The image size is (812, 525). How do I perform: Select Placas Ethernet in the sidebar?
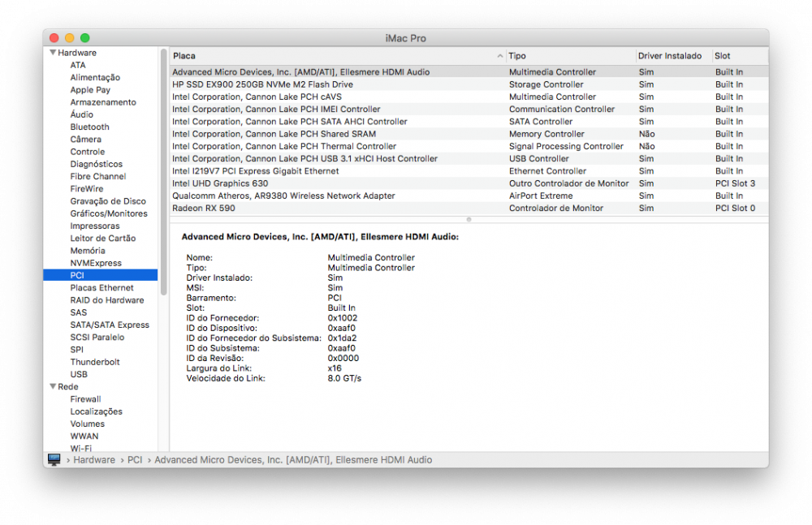101,287
